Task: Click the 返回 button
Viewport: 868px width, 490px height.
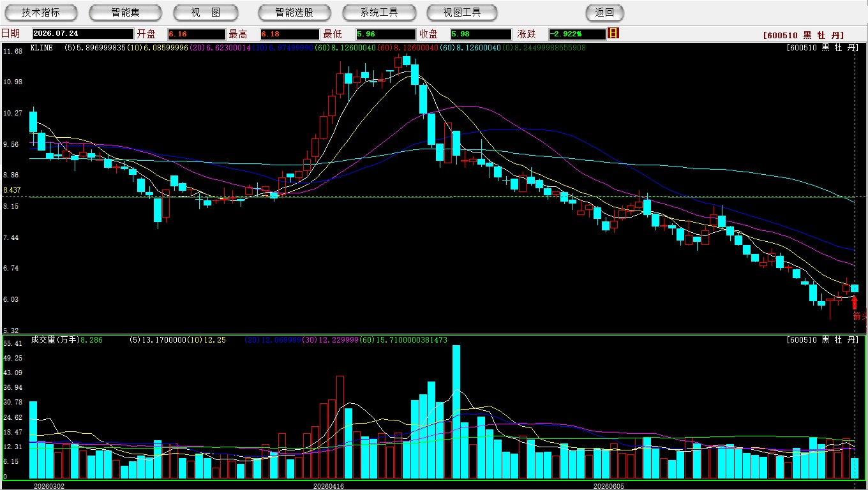Action: coord(604,12)
